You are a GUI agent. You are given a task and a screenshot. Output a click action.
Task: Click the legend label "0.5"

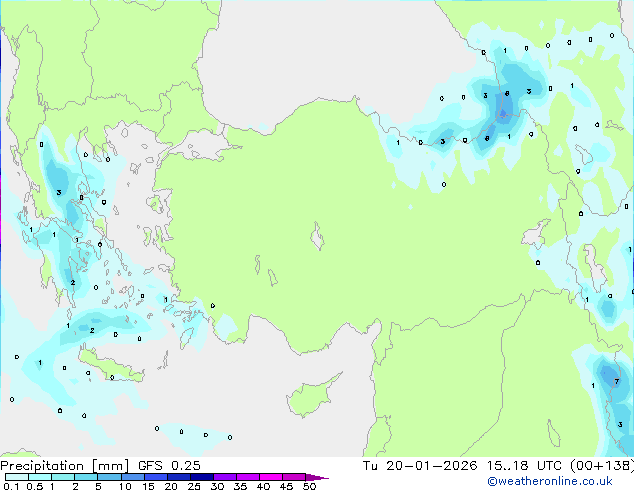click(35, 486)
